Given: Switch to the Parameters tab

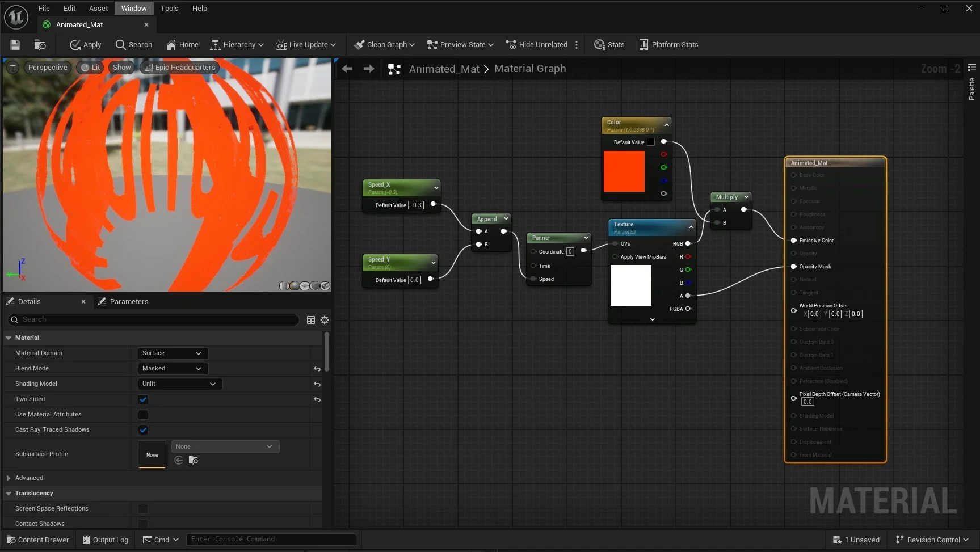Looking at the screenshot, I should click(x=123, y=301).
